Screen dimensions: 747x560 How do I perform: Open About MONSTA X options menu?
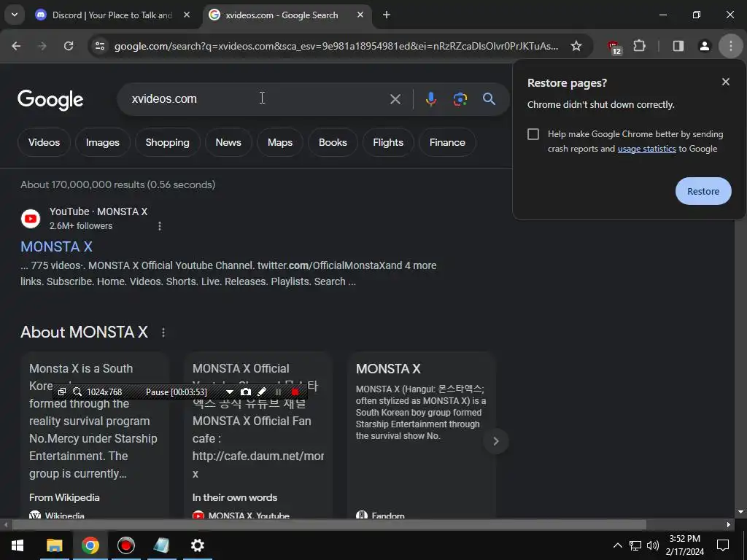(163, 332)
